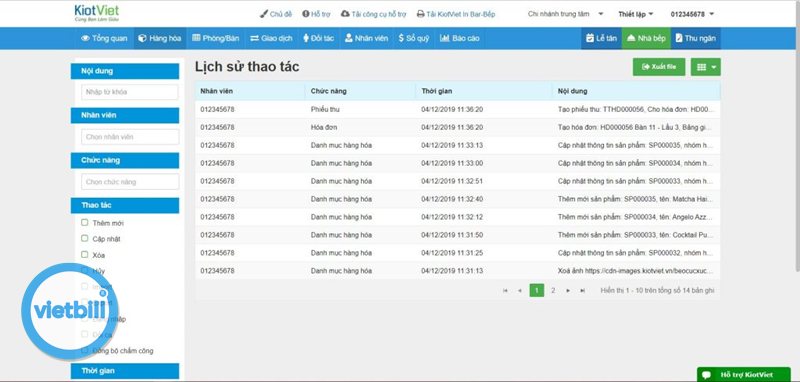
Task: Click the cloud download icon for Tải công cụ hỗ trợ
Action: tap(345, 14)
